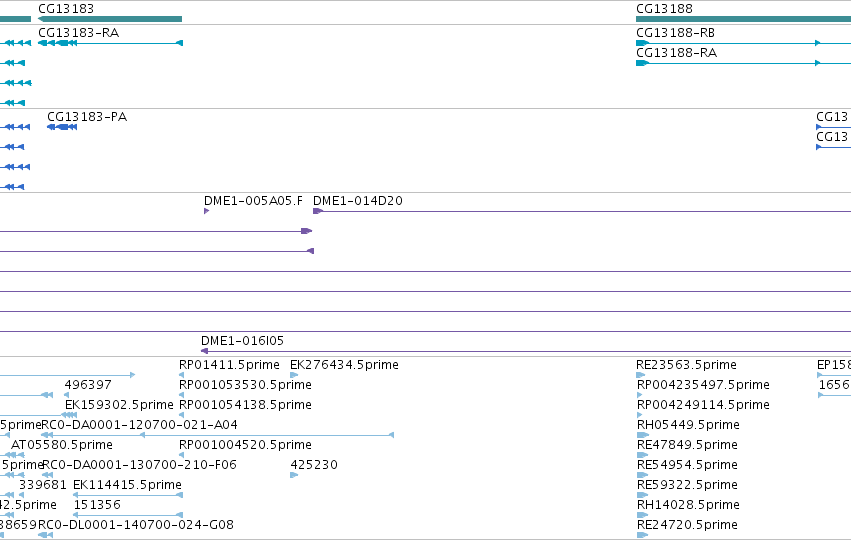Select the EK114415.5prime EST label
This screenshot has width=851, height=540.
[127, 485]
